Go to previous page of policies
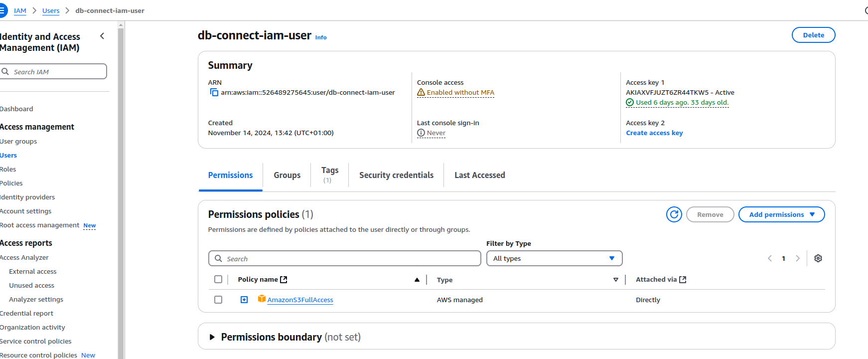The image size is (868, 359). coord(770,258)
